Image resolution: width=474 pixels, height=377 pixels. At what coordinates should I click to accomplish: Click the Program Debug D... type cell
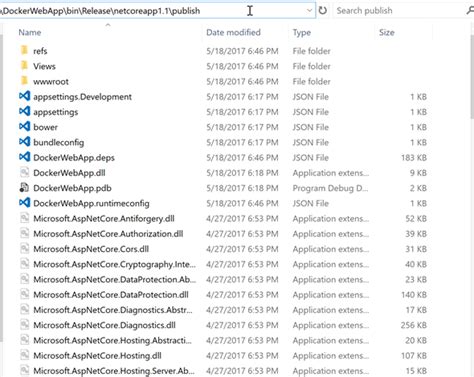330,188
